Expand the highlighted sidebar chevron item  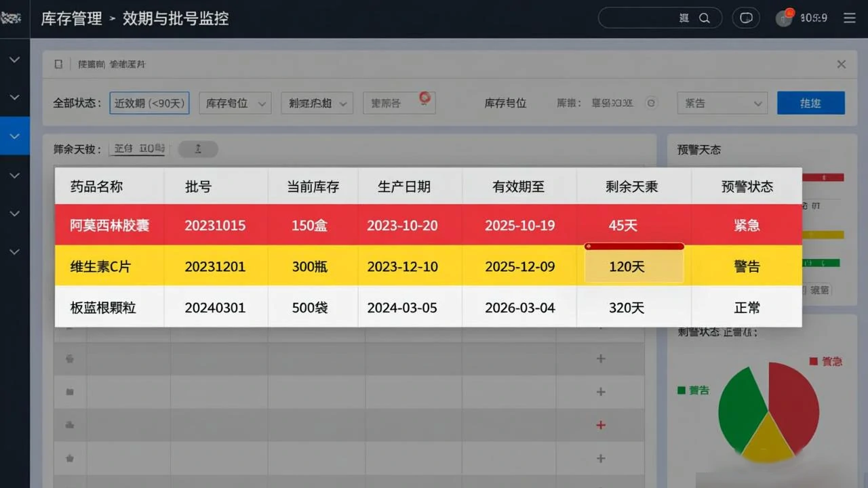point(14,136)
